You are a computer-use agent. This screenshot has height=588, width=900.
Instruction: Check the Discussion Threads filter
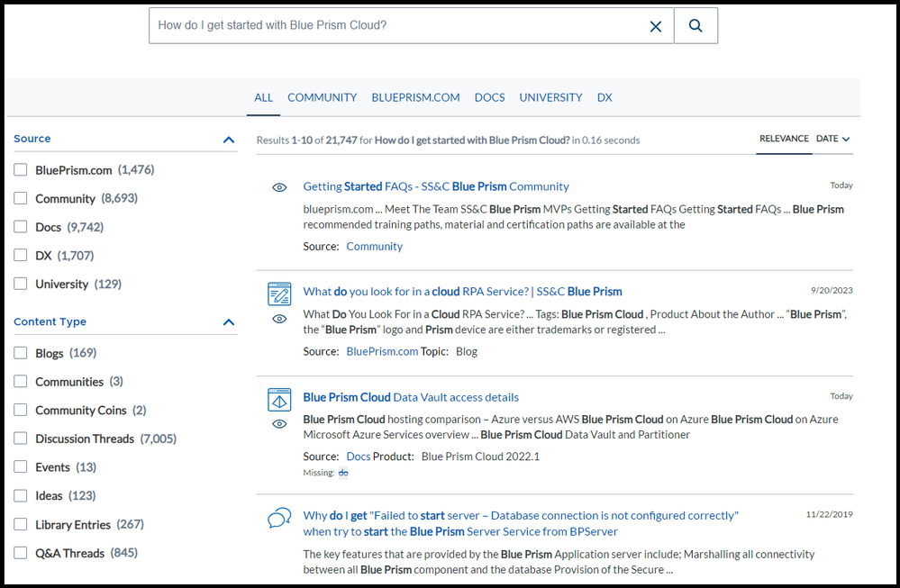[21, 439]
